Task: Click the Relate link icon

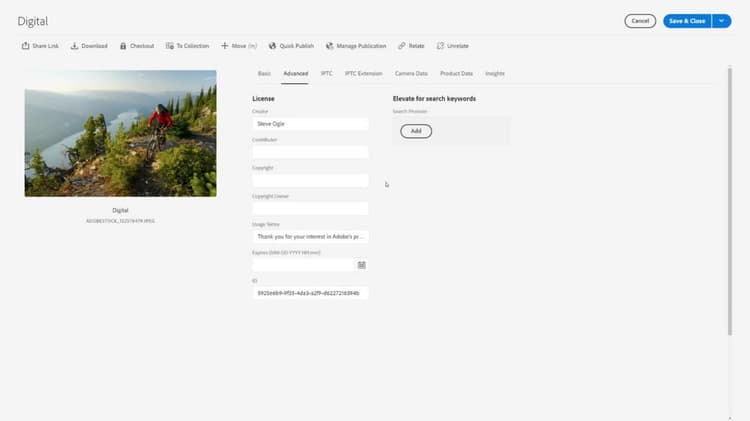Action: (x=401, y=46)
